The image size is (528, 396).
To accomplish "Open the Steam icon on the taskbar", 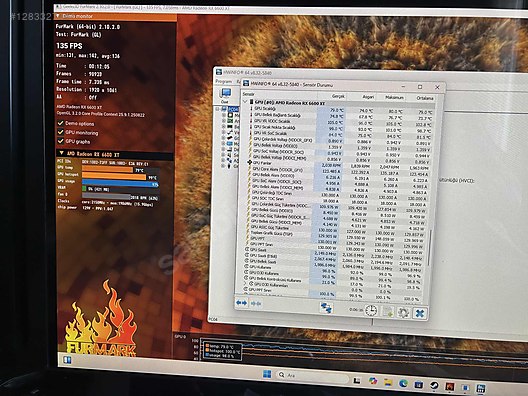I will [x=434, y=385].
